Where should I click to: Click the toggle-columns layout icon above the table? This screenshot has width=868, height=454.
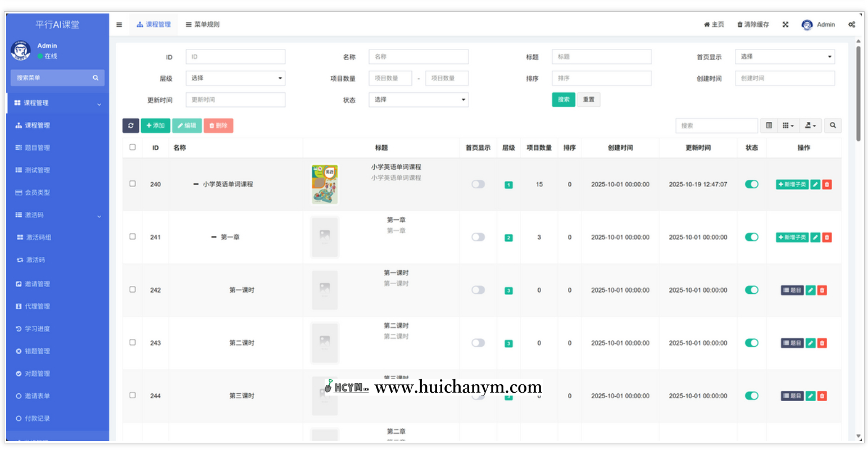[769, 125]
